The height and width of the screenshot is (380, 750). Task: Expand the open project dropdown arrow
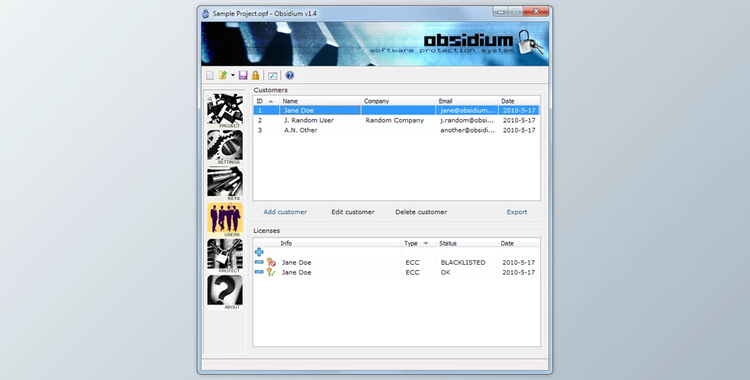click(233, 76)
